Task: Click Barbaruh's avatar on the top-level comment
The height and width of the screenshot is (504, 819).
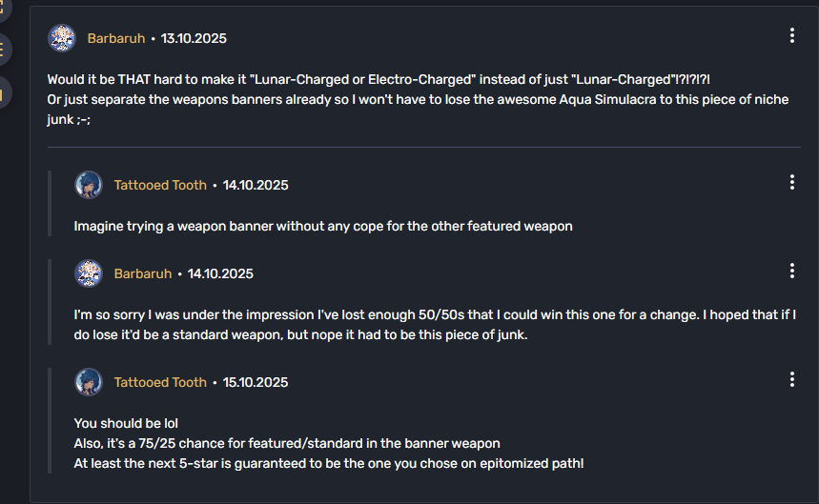Action: [x=62, y=38]
